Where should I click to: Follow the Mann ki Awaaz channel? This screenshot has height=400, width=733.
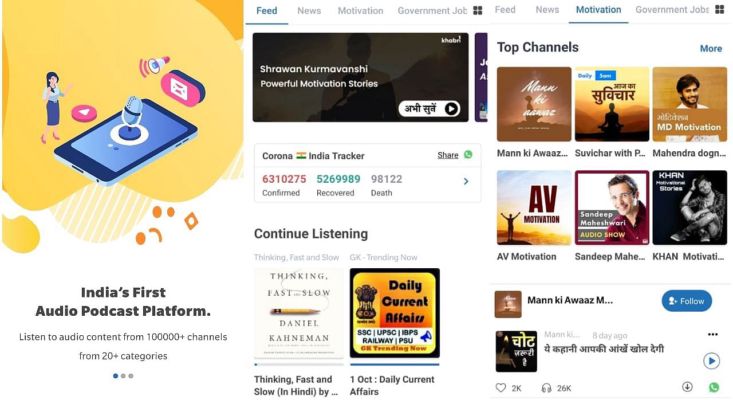click(x=686, y=301)
